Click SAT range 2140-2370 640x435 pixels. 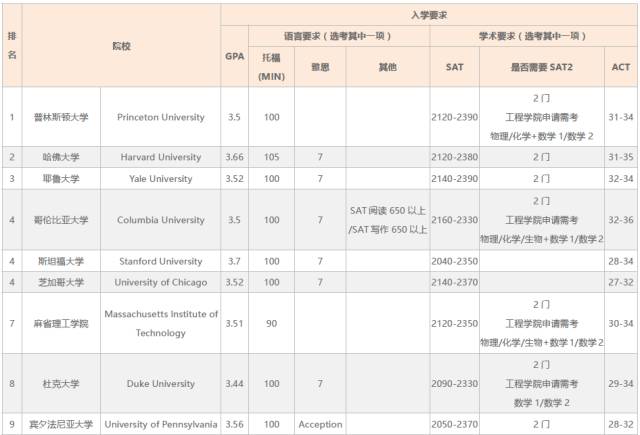454,282
